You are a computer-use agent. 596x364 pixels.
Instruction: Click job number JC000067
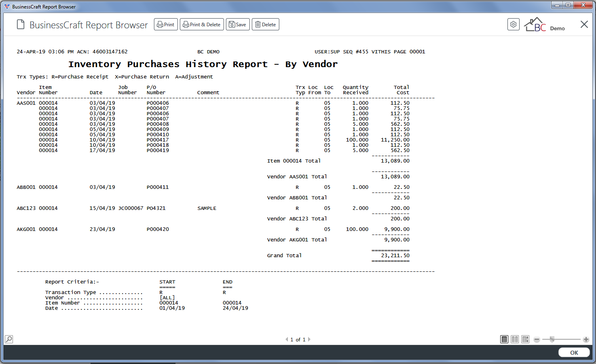point(131,208)
